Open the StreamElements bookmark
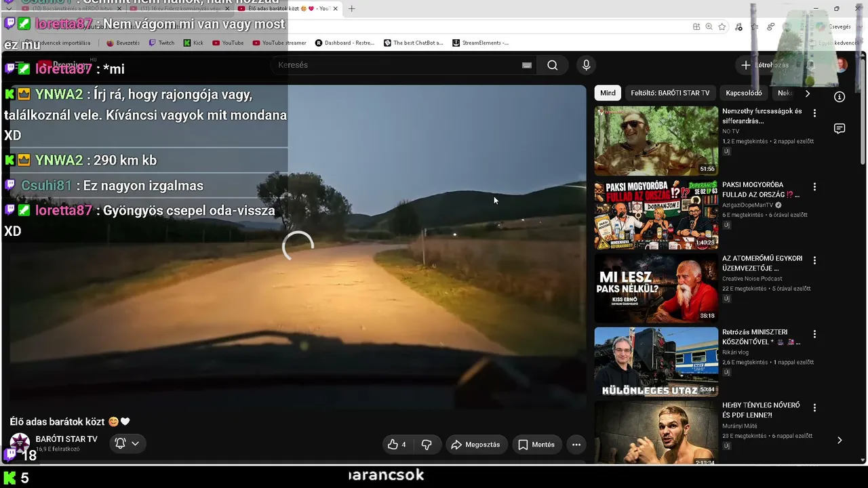This screenshot has height=488, width=868. pyautogui.click(x=480, y=43)
